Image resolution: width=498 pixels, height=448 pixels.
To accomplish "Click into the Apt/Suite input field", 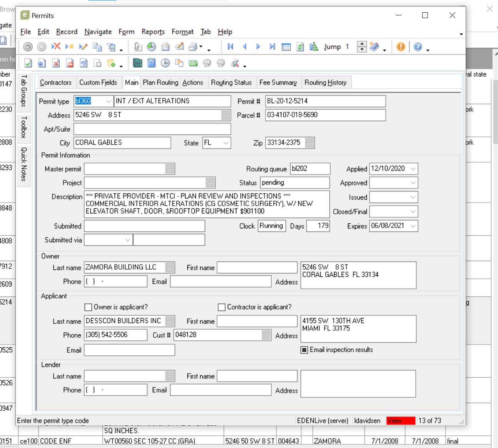I will click(152, 129).
